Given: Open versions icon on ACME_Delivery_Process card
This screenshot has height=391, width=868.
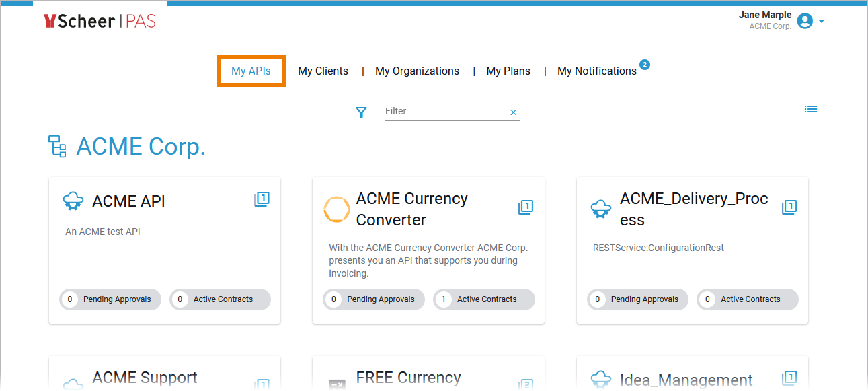Looking at the screenshot, I should click(789, 207).
